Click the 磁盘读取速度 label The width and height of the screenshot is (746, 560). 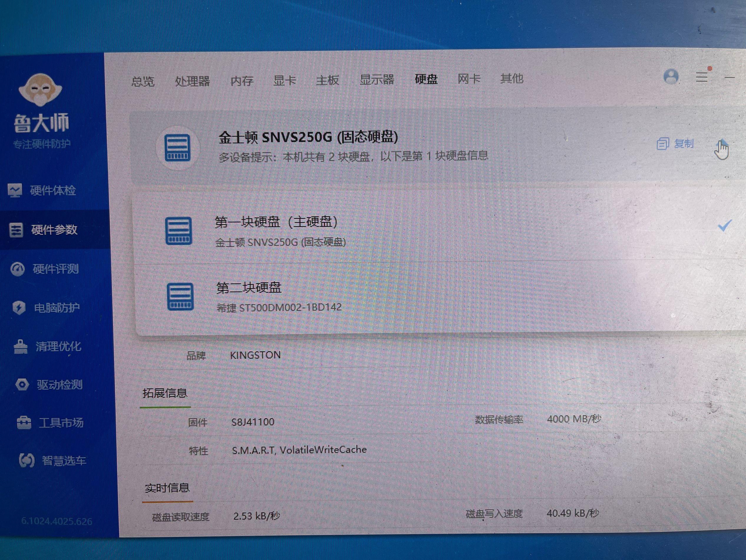181,517
